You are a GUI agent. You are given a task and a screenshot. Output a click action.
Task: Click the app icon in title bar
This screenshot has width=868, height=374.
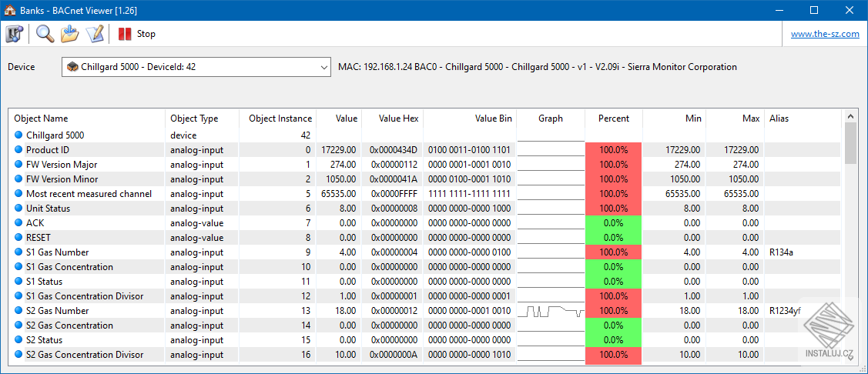(x=10, y=10)
